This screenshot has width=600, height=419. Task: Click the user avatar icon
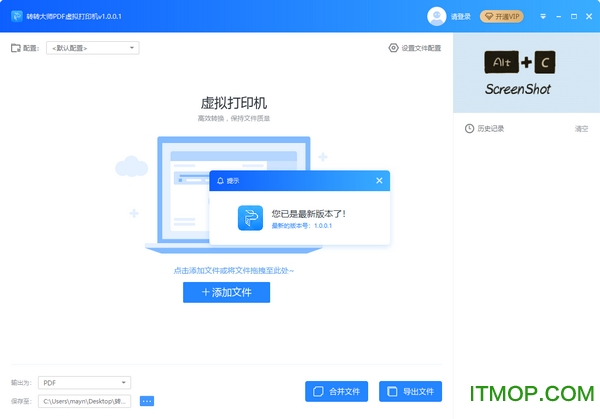[436, 16]
